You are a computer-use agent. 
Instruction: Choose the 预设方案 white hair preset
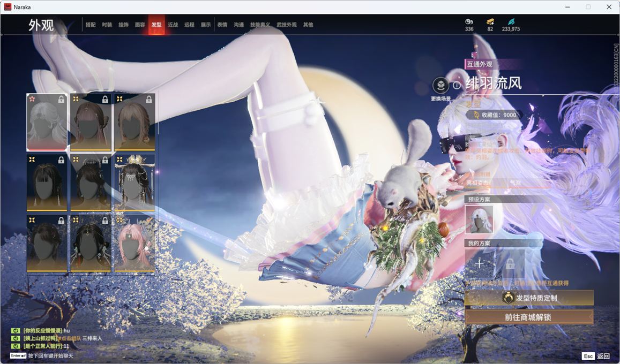tap(479, 219)
